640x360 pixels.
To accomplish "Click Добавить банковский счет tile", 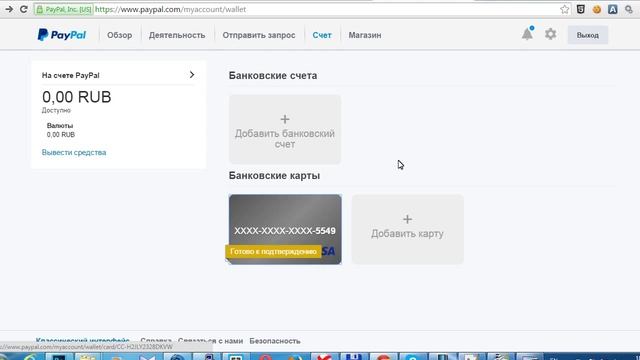I will [x=285, y=129].
